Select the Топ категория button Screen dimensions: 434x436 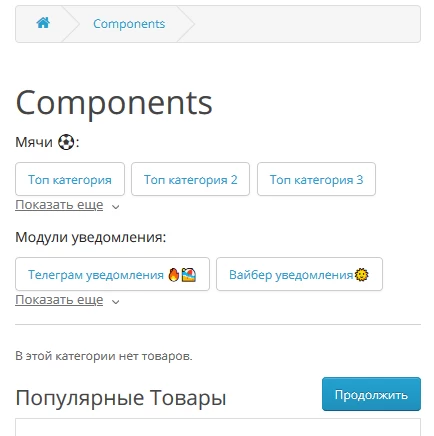tap(70, 179)
